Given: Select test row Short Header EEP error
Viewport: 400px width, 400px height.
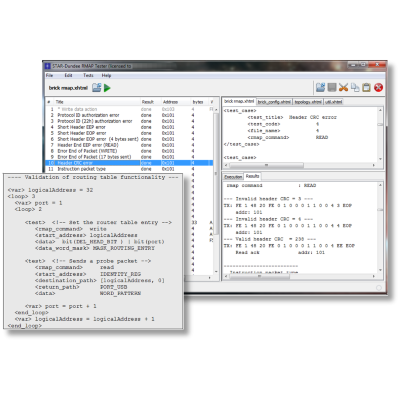Looking at the screenshot, I should [129, 127].
